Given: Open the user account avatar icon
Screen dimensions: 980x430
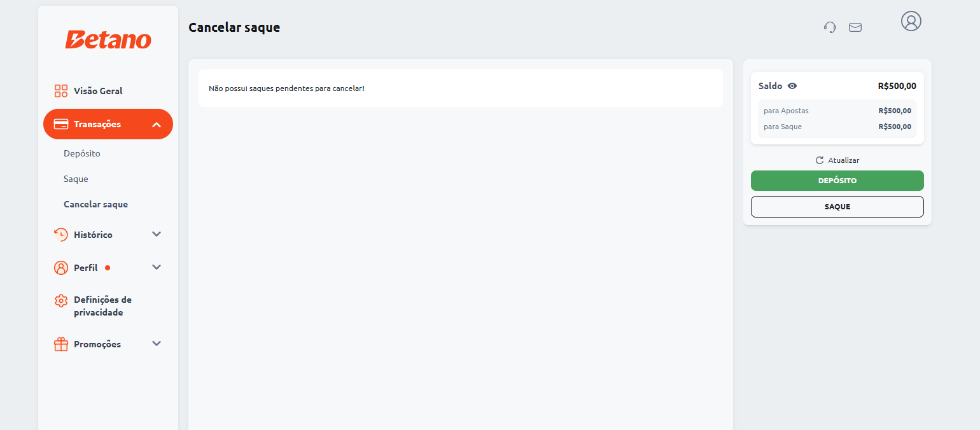Looking at the screenshot, I should point(911,21).
